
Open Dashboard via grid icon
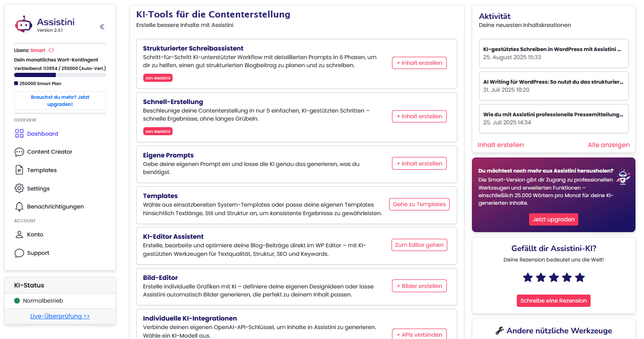19,134
